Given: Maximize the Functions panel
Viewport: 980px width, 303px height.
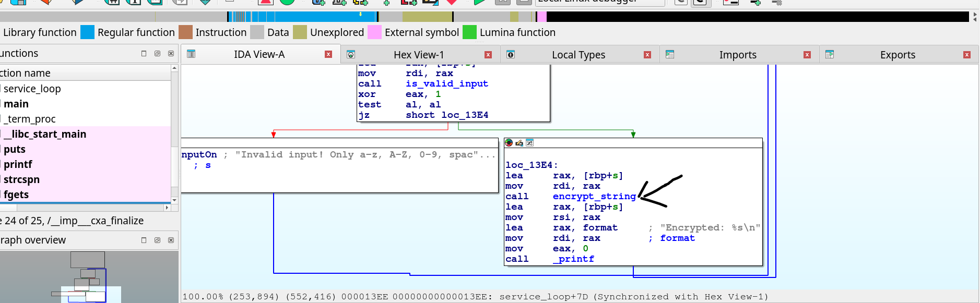Looking at the screenshot, I should (x=144, y=54).
